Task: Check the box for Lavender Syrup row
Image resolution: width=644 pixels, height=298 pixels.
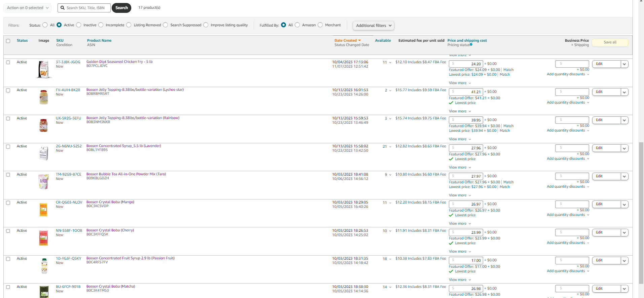Action: pos(8,147)
